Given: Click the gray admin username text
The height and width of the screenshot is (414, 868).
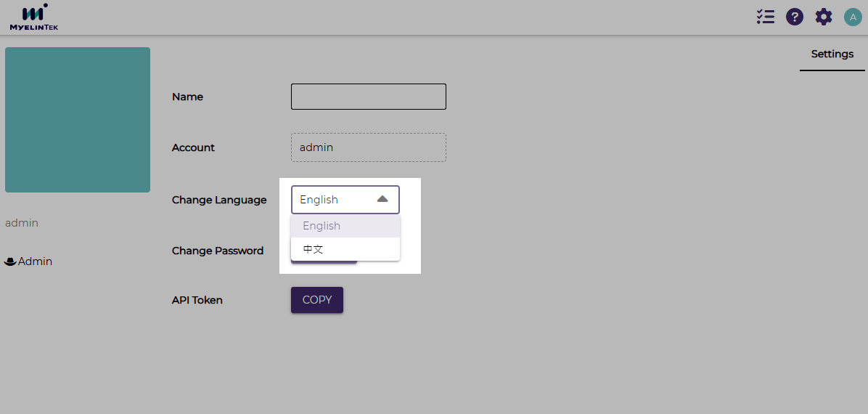Looking at the screenshot, I should click(22, 224).
